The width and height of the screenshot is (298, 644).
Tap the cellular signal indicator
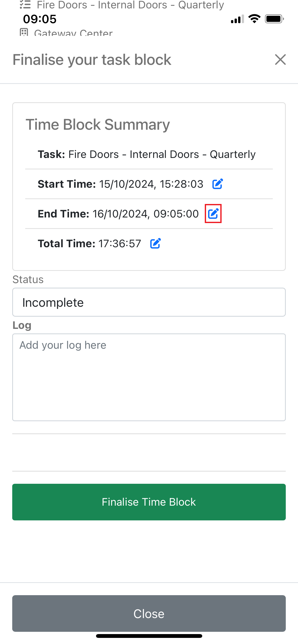click(x=237, y=19)
